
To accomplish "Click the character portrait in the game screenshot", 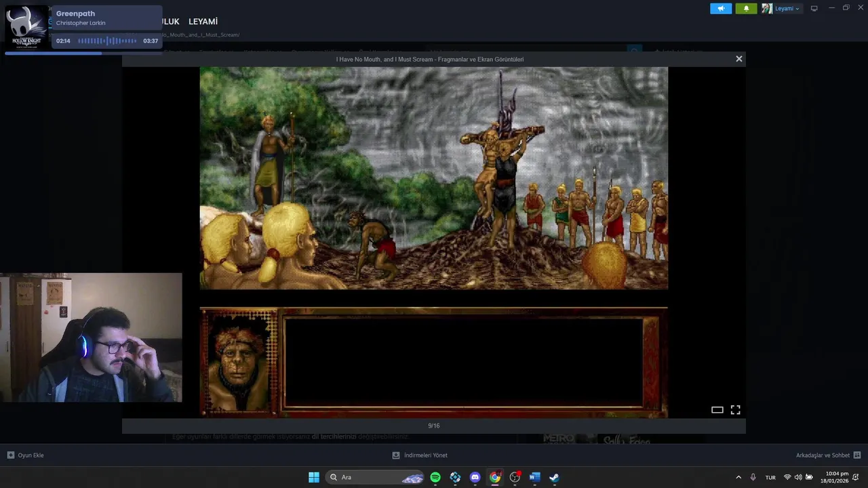I will pyautogui.click(x=239, y=361).
